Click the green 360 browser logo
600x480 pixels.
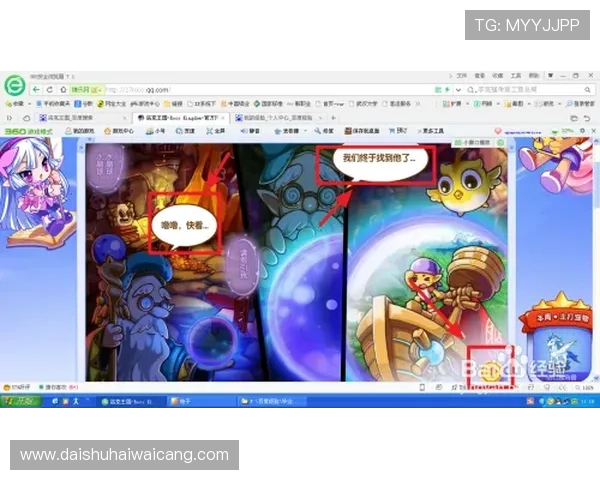[x=15, y=85]
